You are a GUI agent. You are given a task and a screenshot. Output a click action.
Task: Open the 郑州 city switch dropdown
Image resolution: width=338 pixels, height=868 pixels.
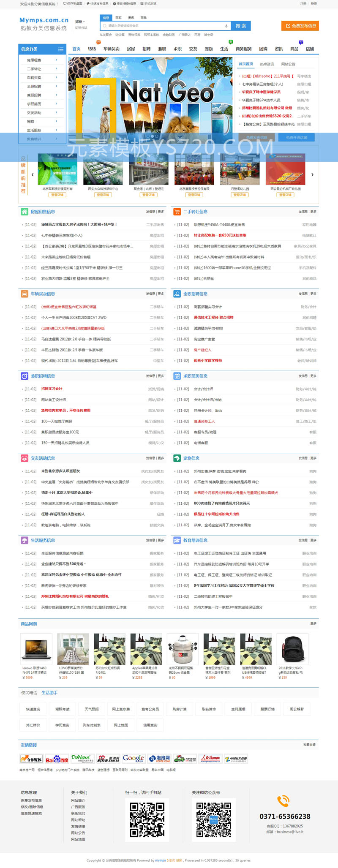[x=80, y=22]
